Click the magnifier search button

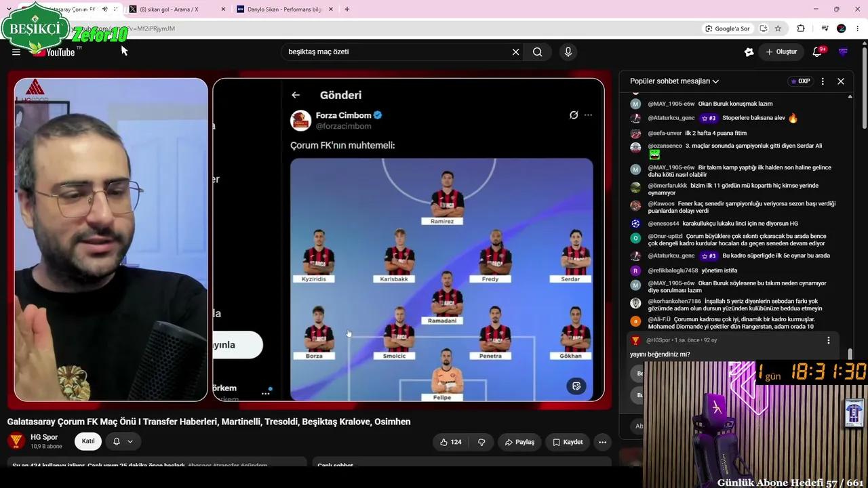(x=538, y=52)
